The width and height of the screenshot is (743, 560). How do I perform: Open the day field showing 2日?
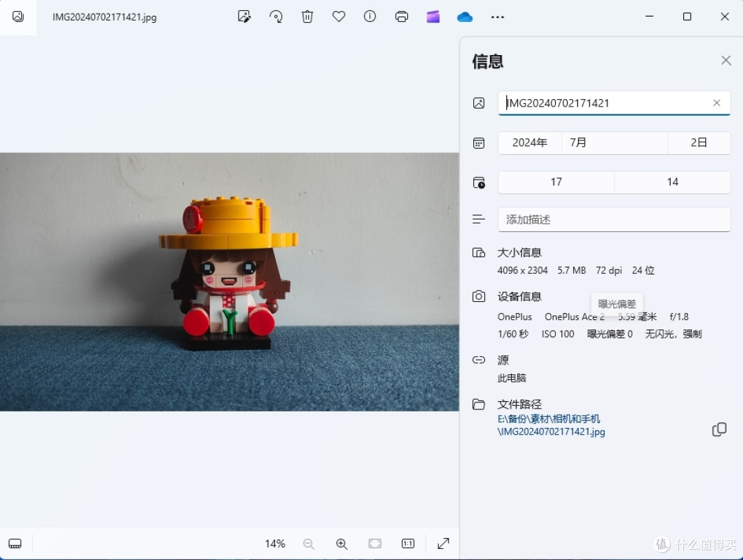tap(699, 142)
